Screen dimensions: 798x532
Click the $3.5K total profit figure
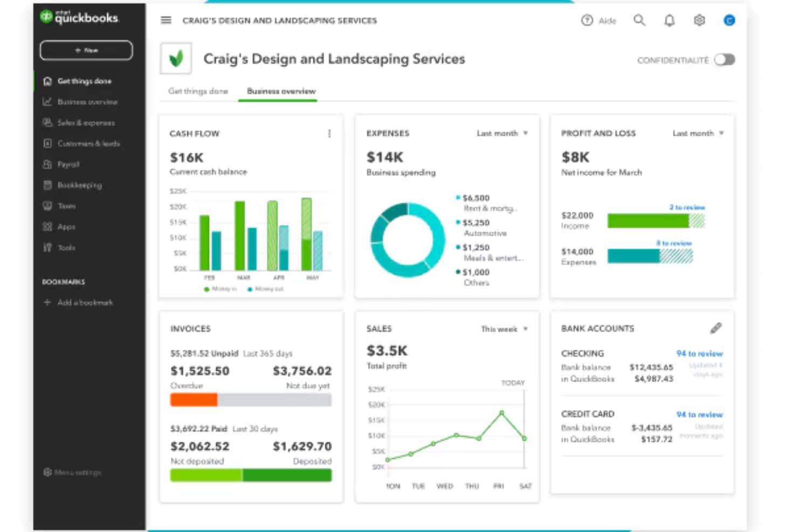click(x=387, y=351)
